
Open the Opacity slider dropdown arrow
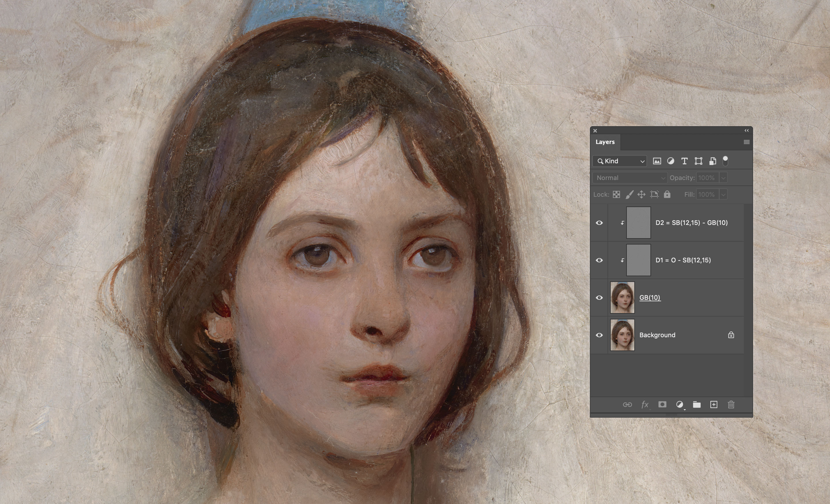click(x=723, y=178)
